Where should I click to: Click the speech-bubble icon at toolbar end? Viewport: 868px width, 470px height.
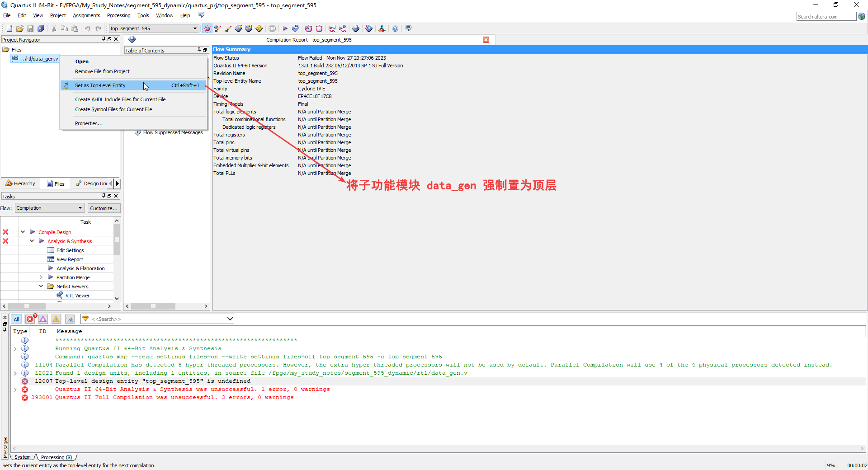(409, 28)
